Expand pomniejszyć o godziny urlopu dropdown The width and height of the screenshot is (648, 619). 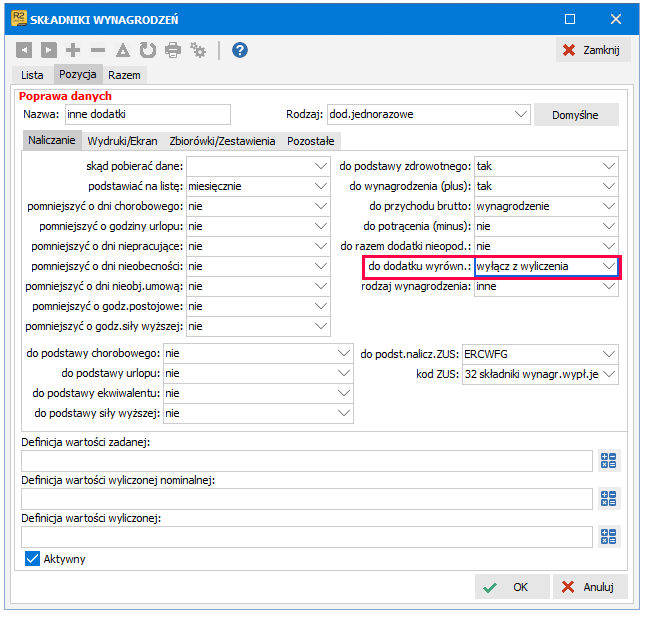point(321,226)
